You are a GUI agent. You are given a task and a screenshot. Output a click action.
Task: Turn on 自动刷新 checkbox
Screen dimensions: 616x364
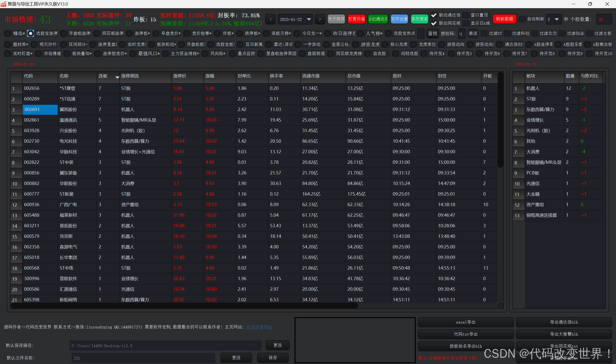tap(522, 19)
